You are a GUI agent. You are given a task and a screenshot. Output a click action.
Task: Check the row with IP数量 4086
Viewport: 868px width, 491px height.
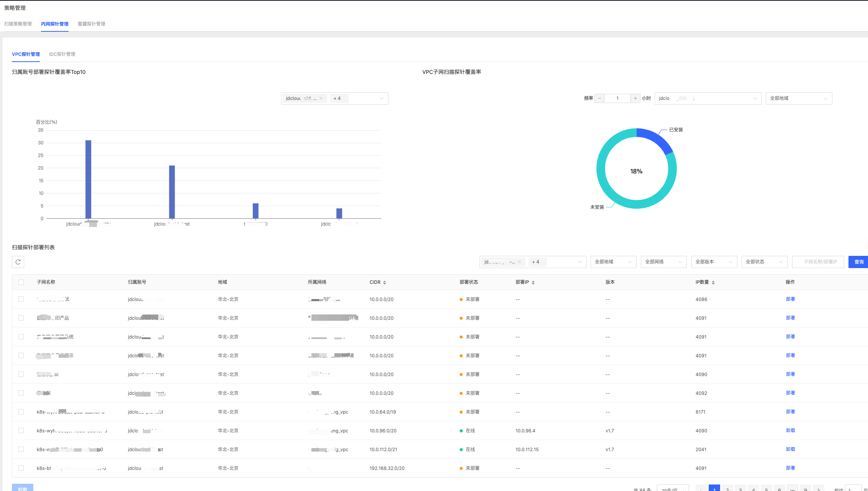[x=21, y=299]
